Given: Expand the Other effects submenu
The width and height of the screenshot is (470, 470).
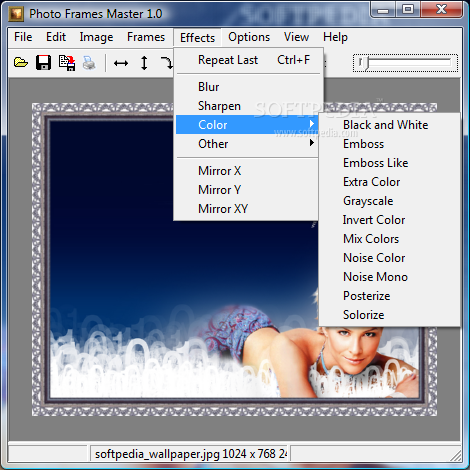Looking at the screenshot, I should click(x=247, y=144).
